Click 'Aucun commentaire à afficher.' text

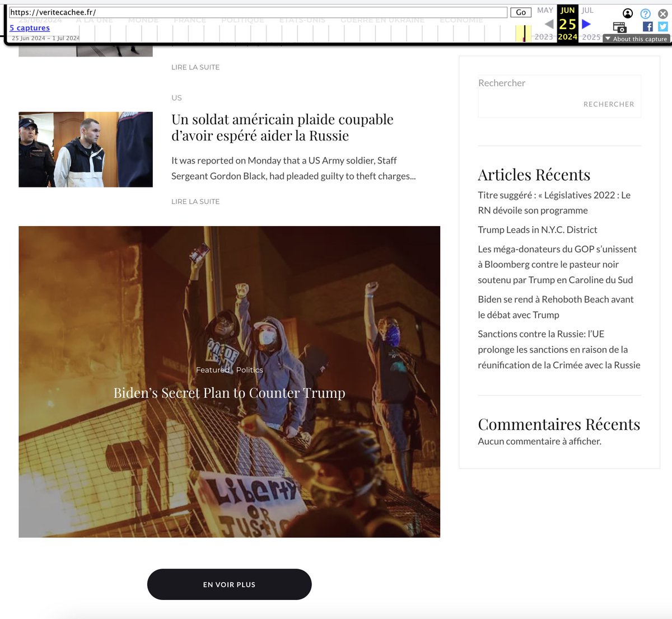click(539, 441)
